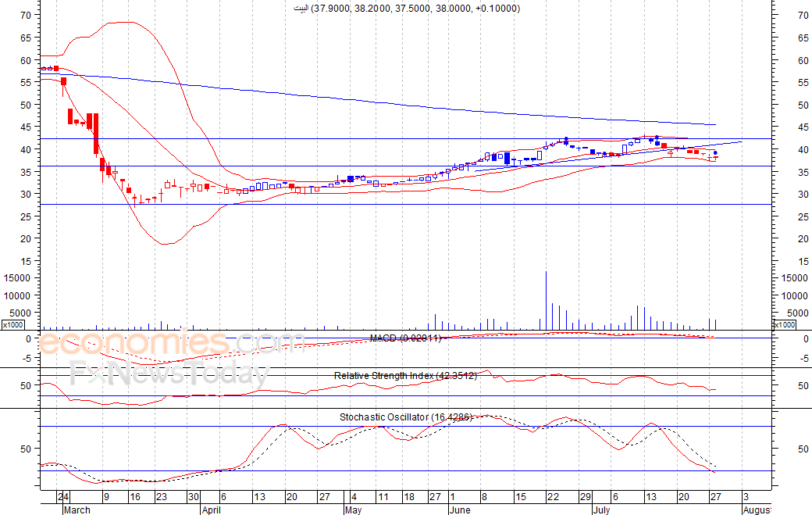Select the Relative Strength Index label
Screen dimensions: 812x515
[405, 376]
